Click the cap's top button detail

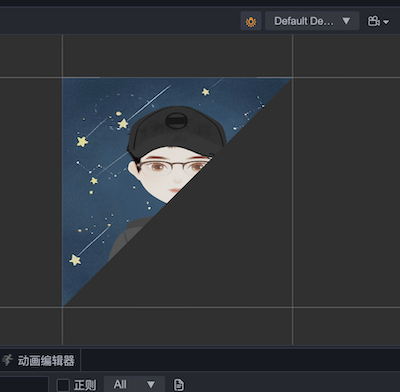point(176,120)
